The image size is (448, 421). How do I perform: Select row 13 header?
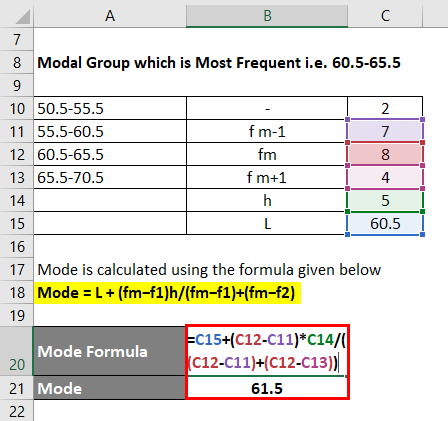[17, 177]
